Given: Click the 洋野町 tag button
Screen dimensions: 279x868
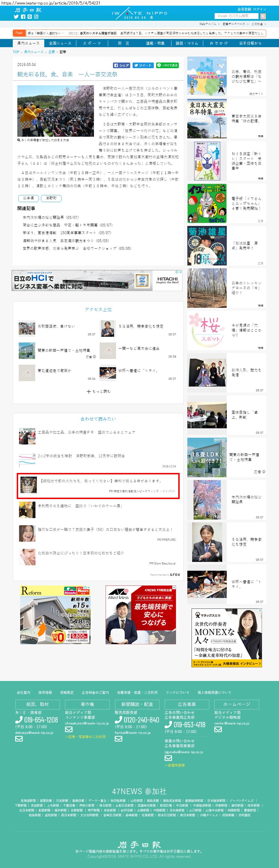Looking at the screenshot, I should point(51,198).
